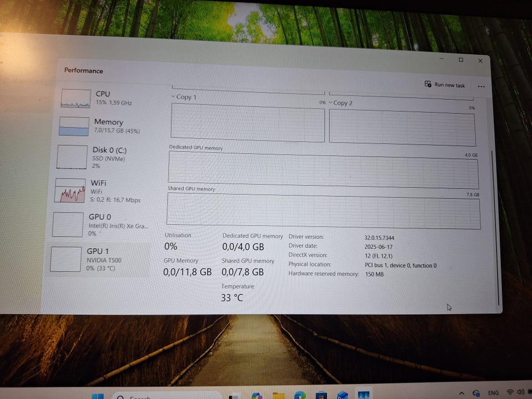Expand the Copy 1 engine dropdown
Viewport: 532px width, 399px height.
(x=173, y=97)
